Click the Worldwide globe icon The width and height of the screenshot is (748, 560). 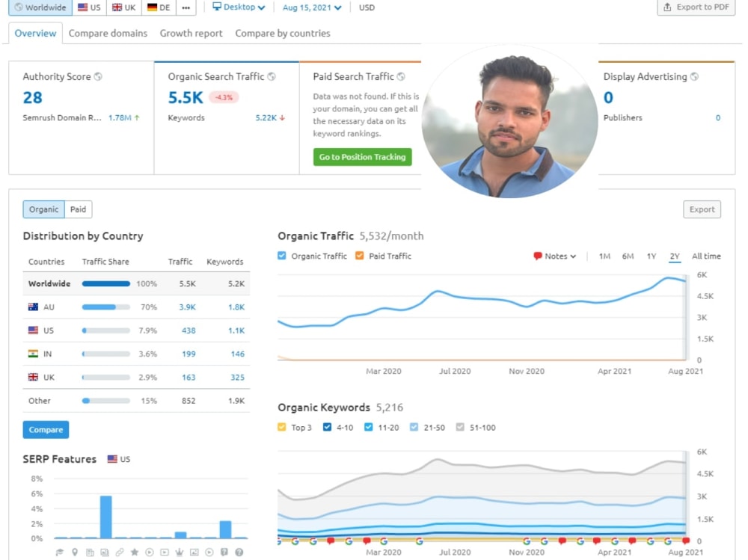click(x=19, y=7)
